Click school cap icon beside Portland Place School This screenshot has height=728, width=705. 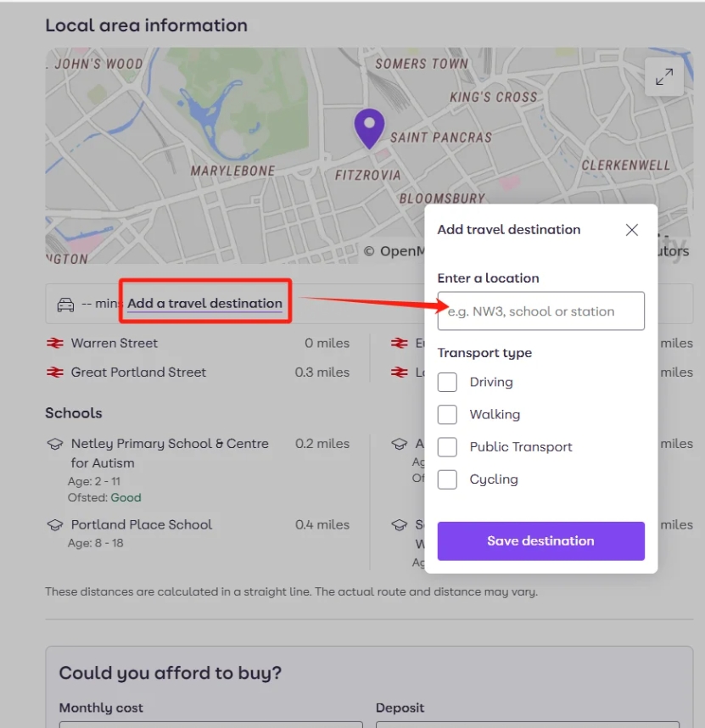pos(55,525)
